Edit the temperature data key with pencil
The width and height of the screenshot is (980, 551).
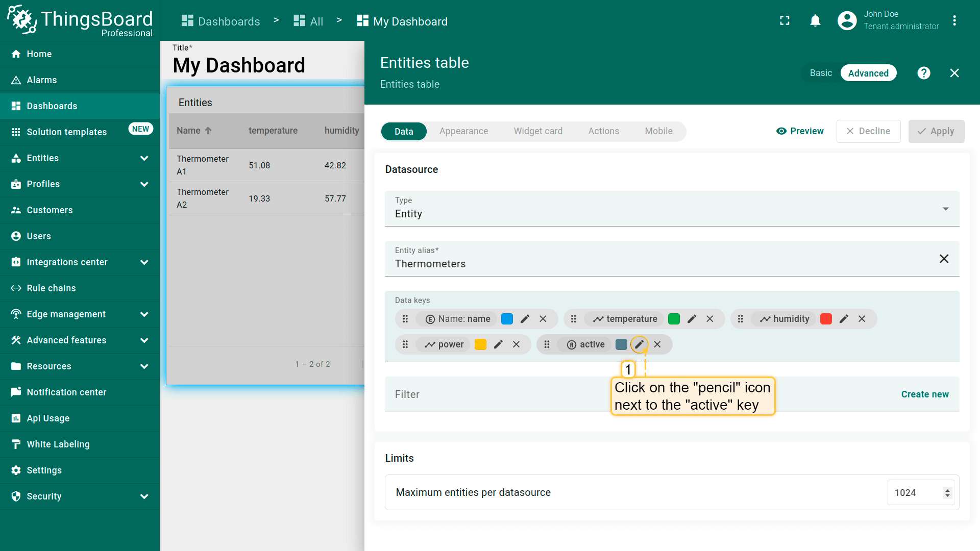tap(692, 319)
